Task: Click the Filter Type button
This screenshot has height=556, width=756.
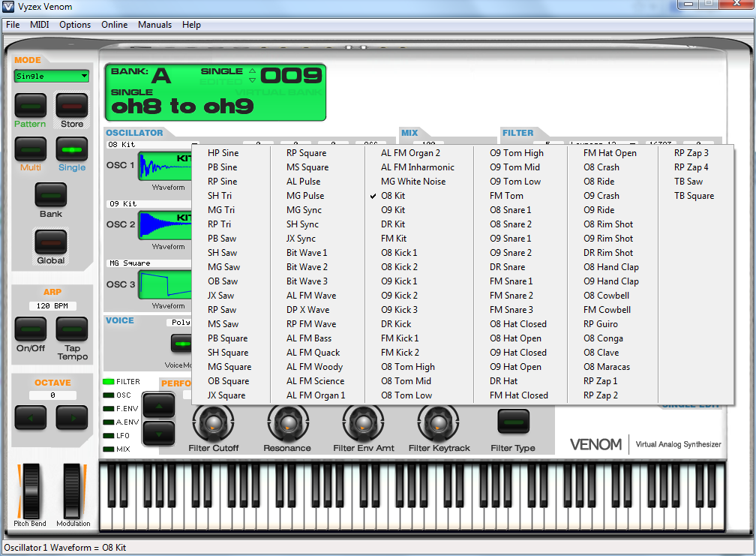Action: 514,422
